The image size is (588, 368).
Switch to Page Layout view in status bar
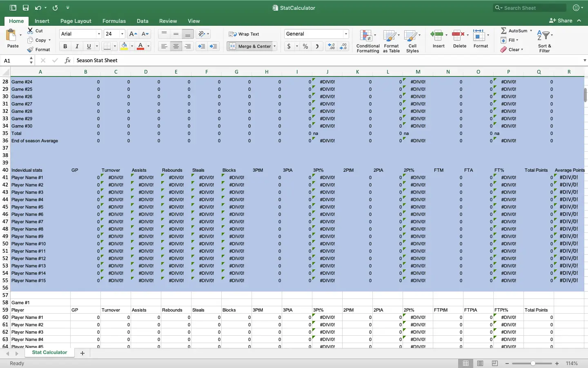(480, 363)
